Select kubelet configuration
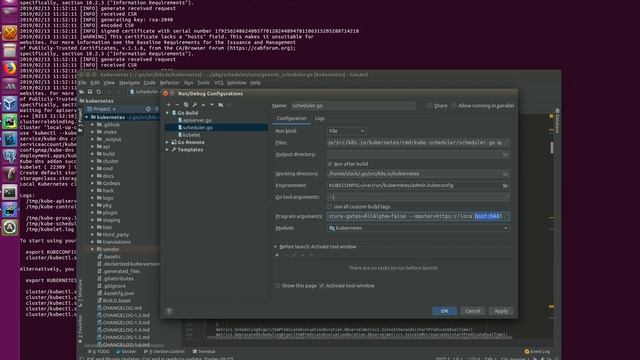The height and width of the screenshot is (360, 640). coord(191,135)
